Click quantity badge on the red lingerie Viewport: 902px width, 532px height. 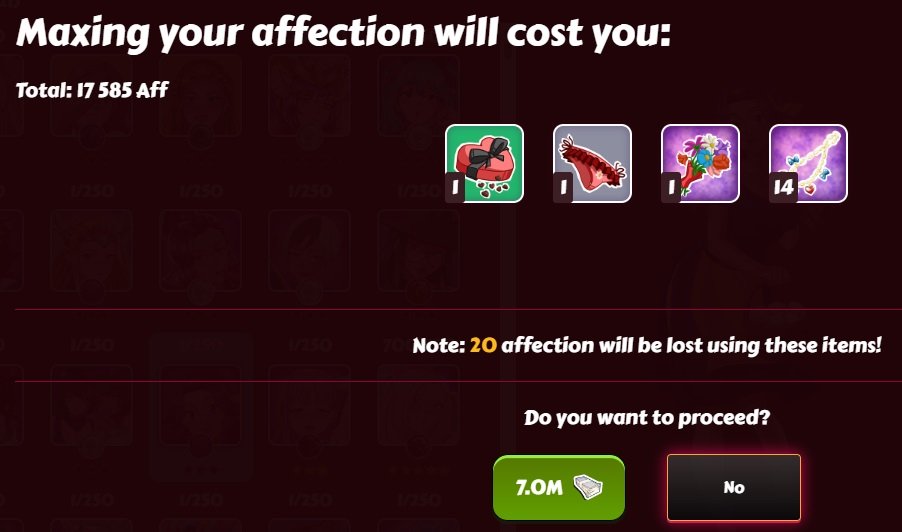(x=563, y=187)
